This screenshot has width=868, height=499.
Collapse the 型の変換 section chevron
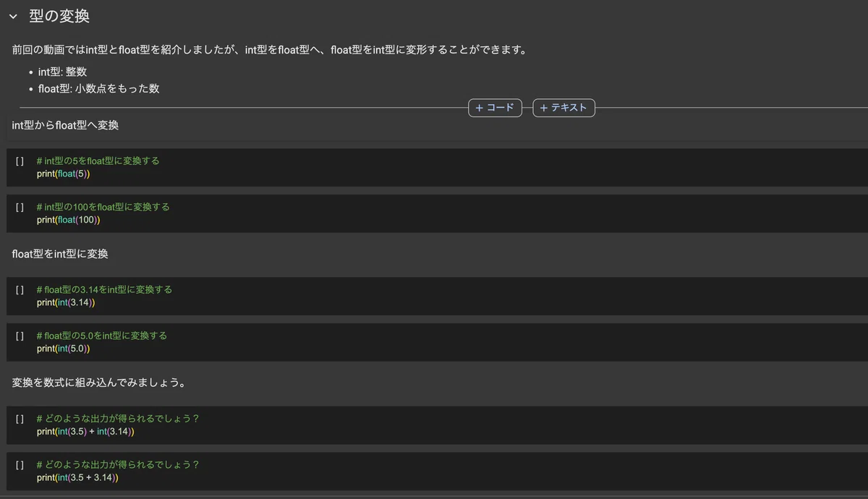tap(12, 17)
